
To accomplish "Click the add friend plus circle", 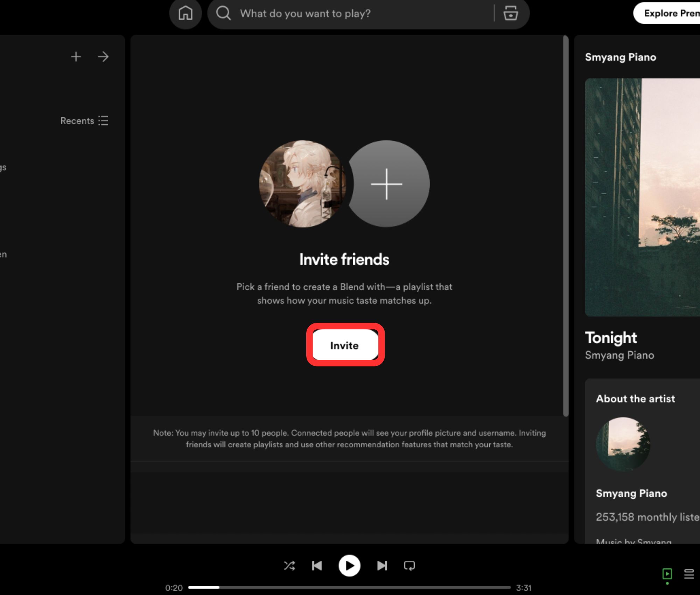I will pos(386,184).
